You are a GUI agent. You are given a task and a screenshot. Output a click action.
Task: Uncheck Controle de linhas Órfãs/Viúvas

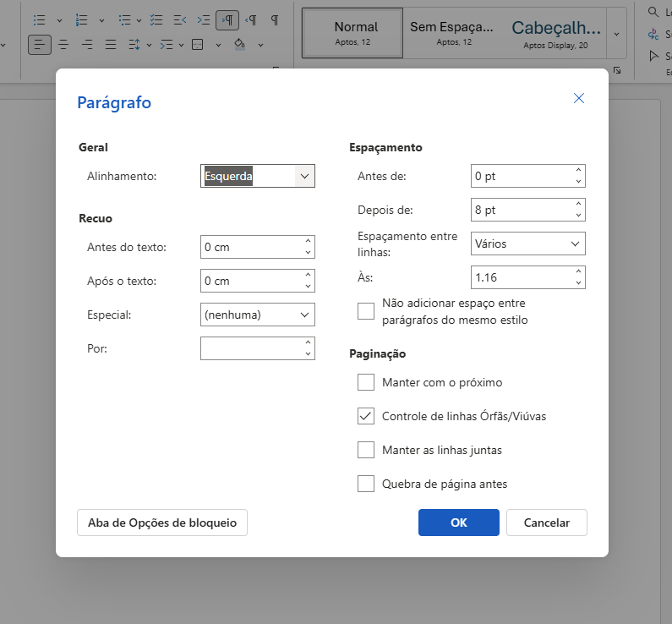tap(366, 416)
